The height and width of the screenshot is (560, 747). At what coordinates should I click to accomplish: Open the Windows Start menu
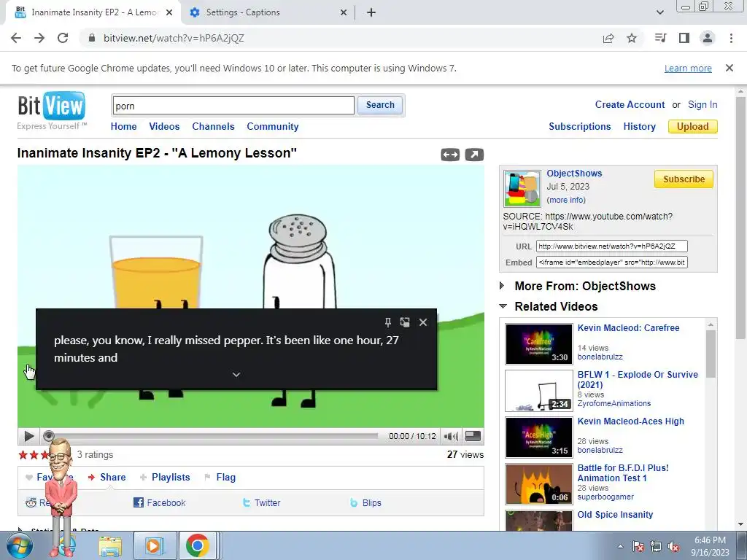[x=20, y=546]
